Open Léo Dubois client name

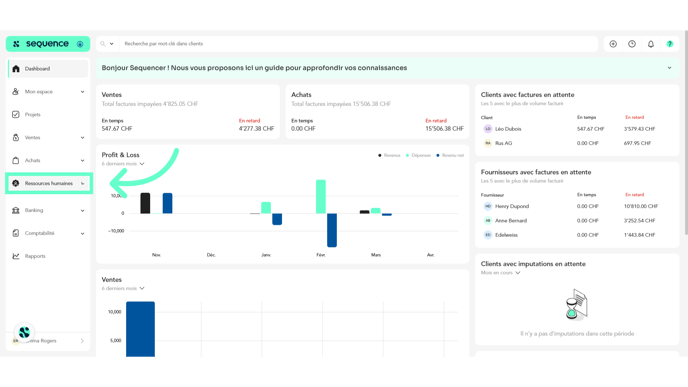508,129
